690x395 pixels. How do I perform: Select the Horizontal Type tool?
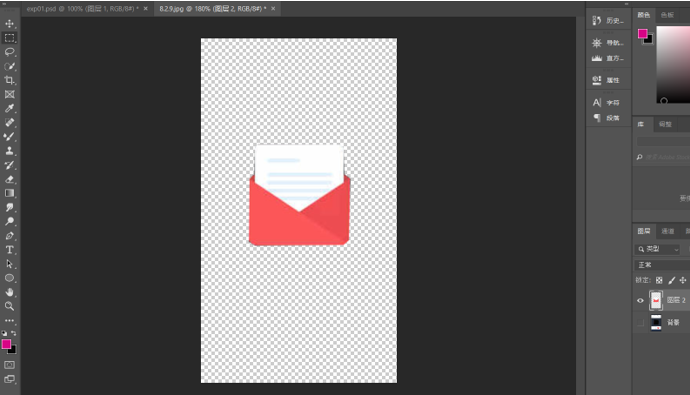click(x=9, y=250)
